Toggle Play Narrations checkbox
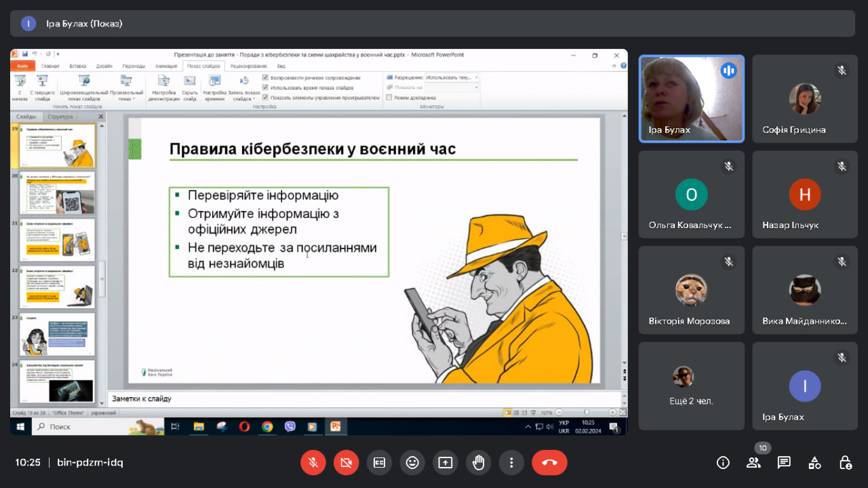Viewport: 868px width, 488px height. click(265, 78)
